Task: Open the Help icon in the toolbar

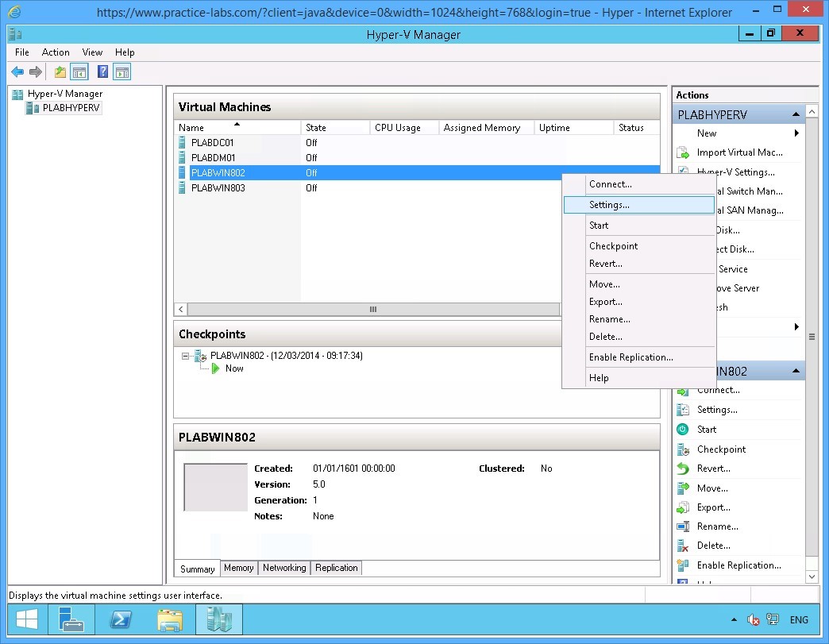Action: point(102,71)
